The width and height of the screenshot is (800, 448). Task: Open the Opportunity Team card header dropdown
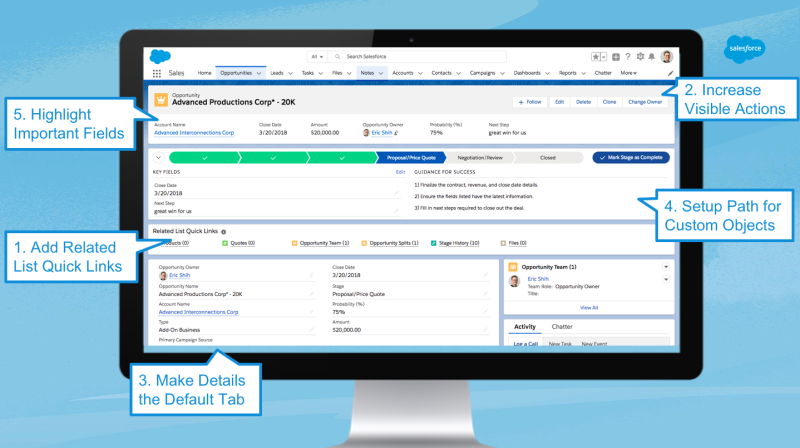(666, 267)
